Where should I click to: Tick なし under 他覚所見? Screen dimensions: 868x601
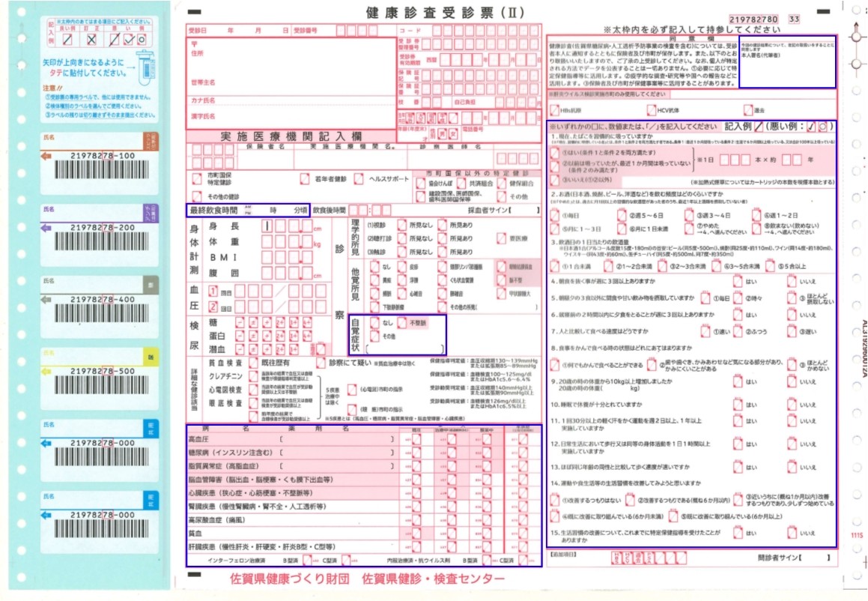pyautogui.click(x=374, y=267)
